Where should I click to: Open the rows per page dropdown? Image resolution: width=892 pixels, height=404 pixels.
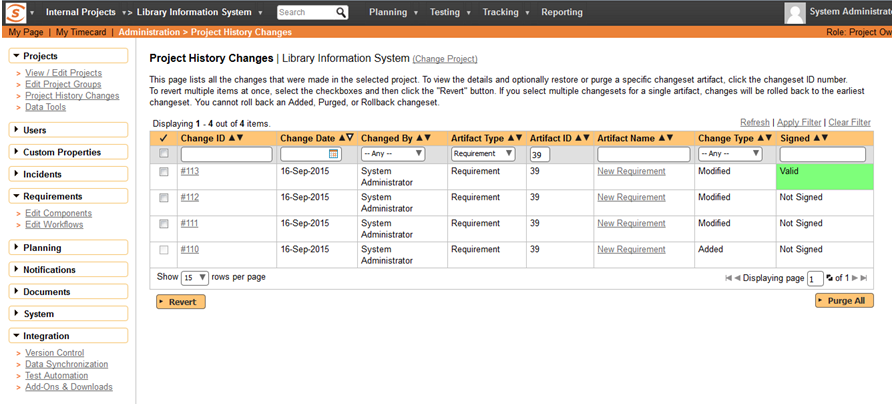[x=194, y=278]
